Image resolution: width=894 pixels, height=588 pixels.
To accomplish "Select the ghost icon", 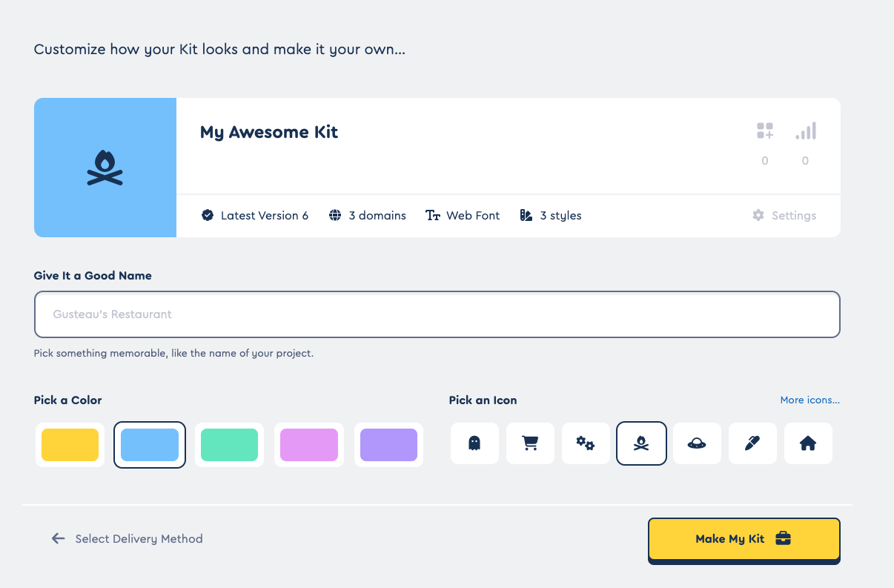I will click(x=474, y=443).
